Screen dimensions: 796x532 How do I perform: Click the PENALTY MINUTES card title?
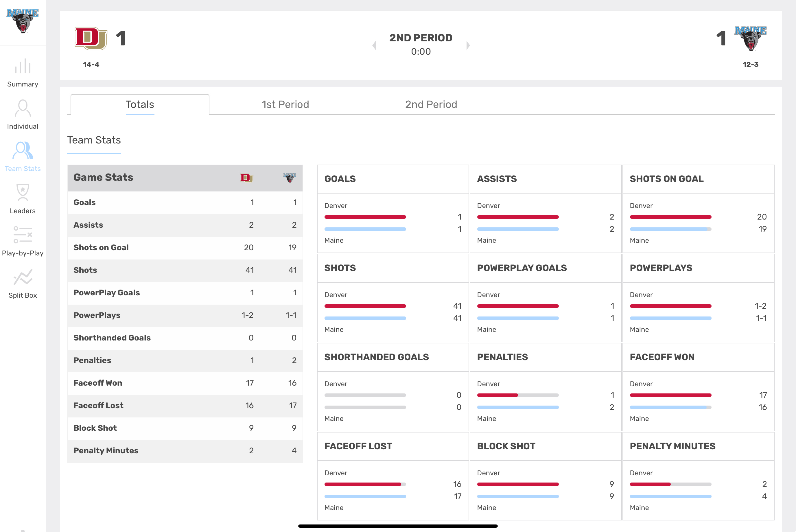pos(672,446)
